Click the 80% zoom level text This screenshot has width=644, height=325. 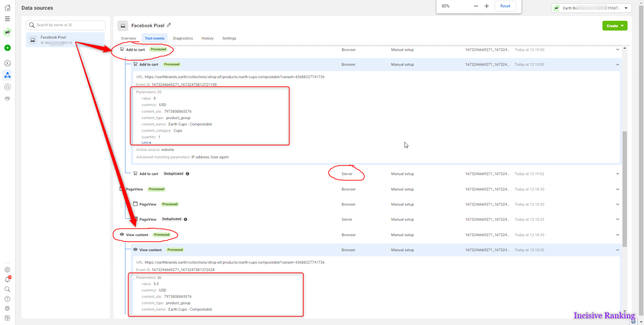pos(445,6)
